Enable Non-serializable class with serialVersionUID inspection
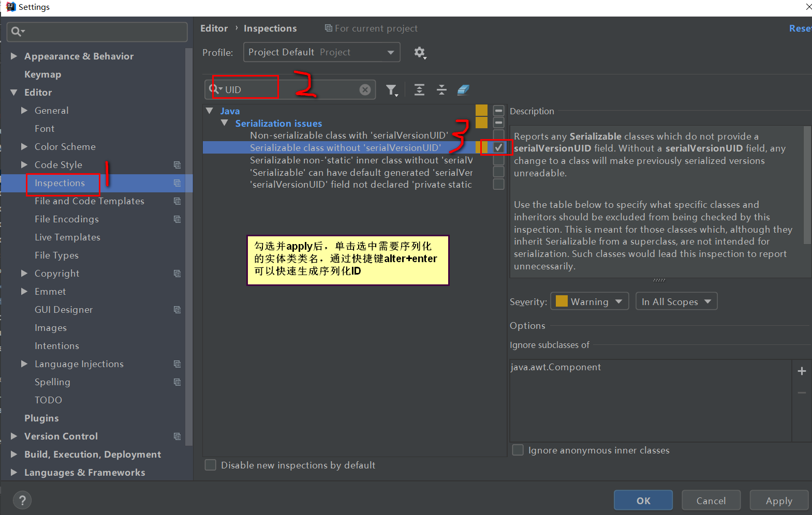The width and height of the screenshot is (812, 515). point(498,135)
